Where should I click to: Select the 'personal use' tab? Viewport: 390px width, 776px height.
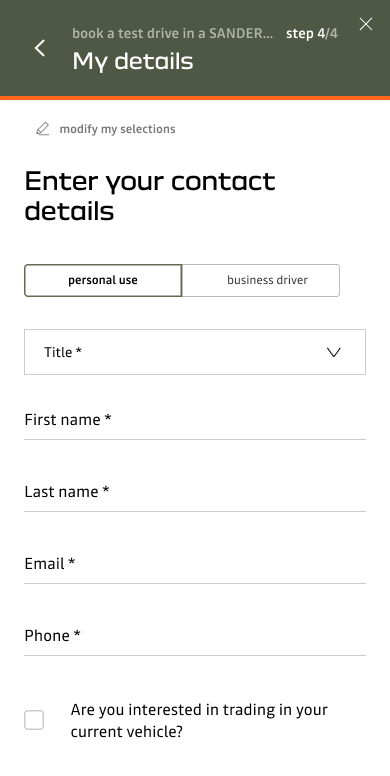(x=103, y=280)
